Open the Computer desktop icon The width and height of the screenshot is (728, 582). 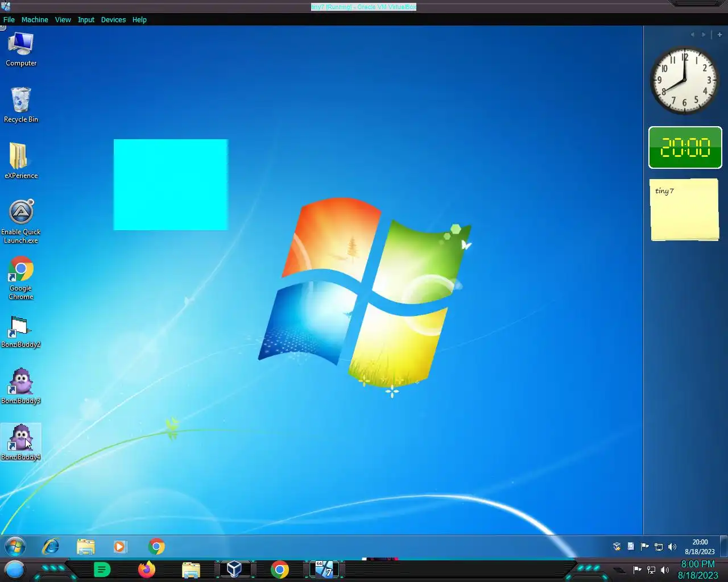[x=21, y=50]
